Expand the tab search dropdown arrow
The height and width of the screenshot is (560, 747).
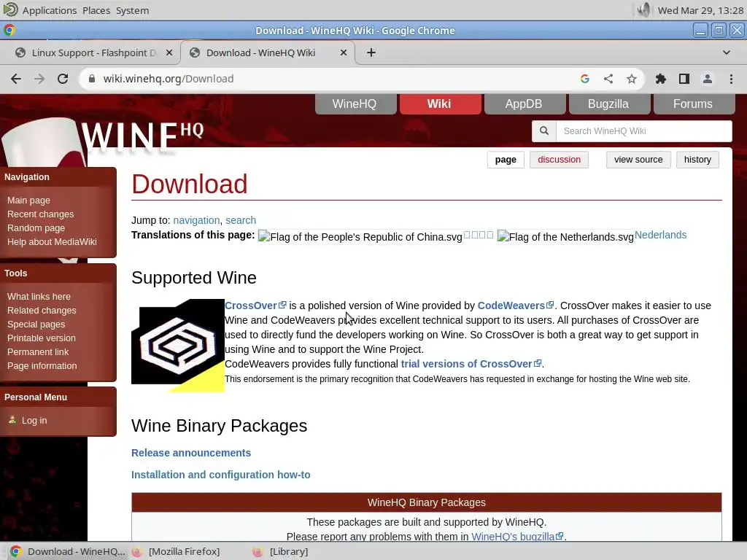(727, 52)
